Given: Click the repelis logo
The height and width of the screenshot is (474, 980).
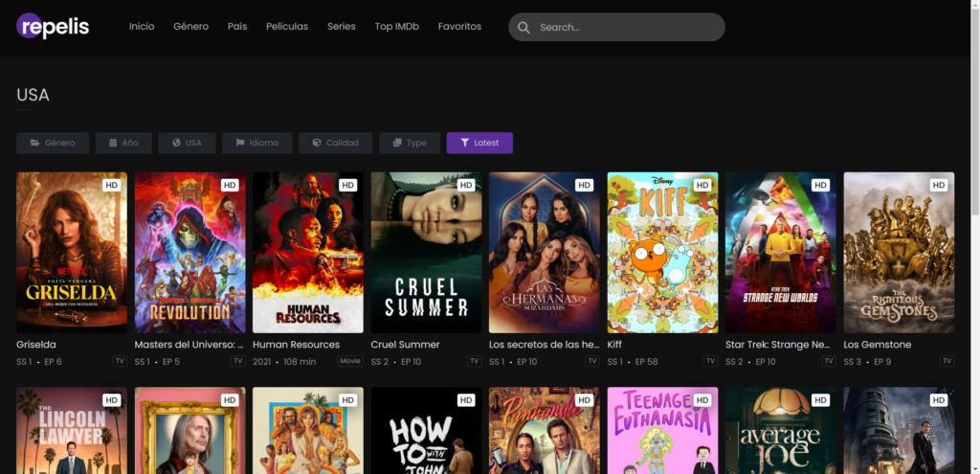Looking at the screenshot, I should 53,26.
